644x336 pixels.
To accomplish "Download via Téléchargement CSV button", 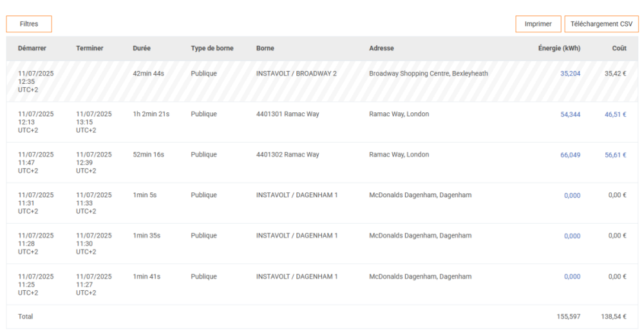I will 601,24.
